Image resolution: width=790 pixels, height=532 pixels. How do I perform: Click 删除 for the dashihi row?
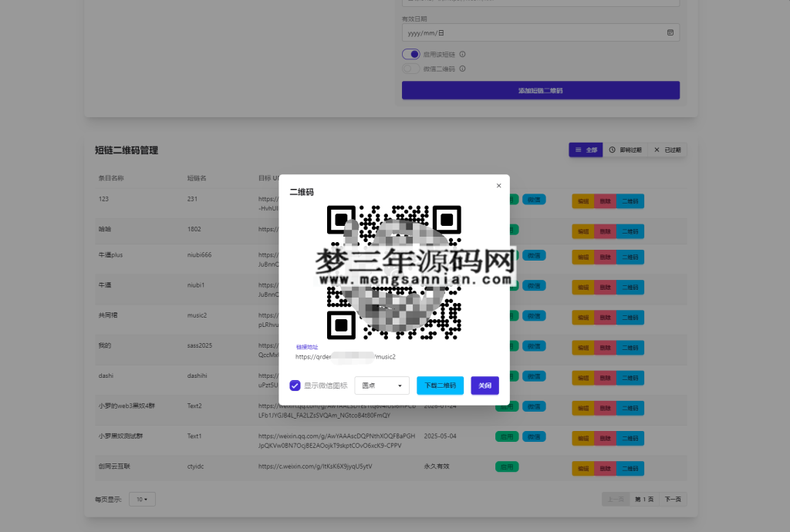(x=605, y=378)
